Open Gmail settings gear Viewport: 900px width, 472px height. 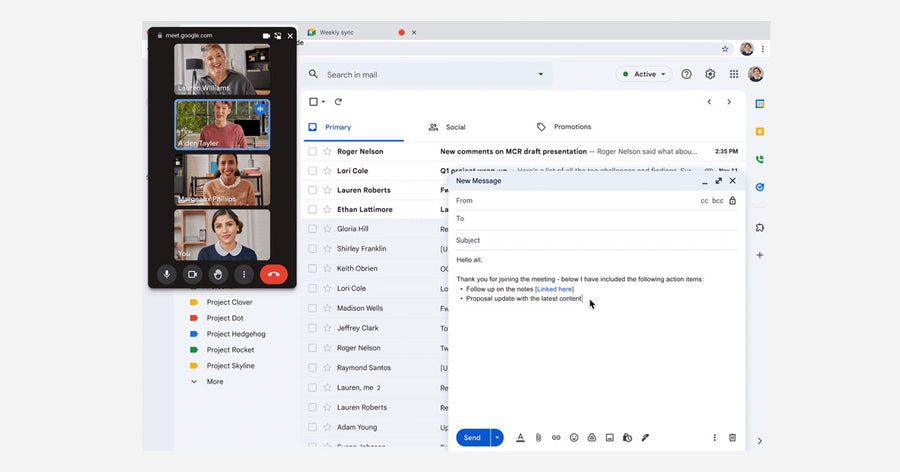710,74
